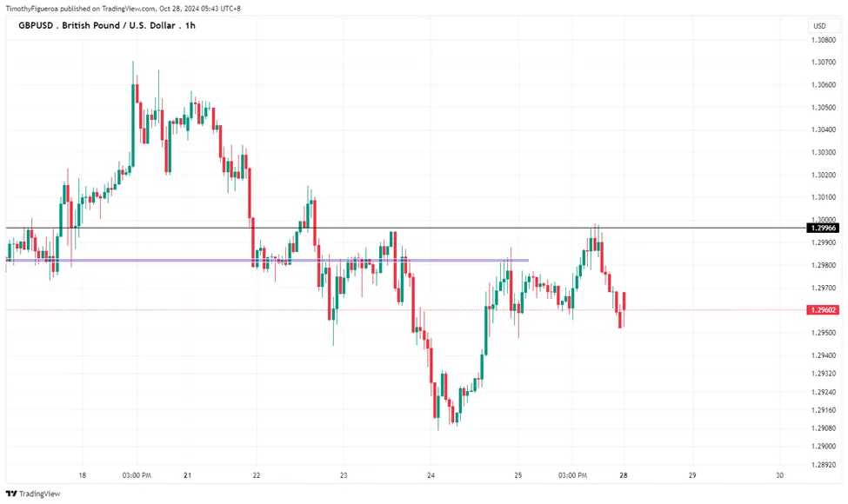This screenshot has height=504, width=848.
Task: Click the black horizontal resistance line
Action: [405, 228]
